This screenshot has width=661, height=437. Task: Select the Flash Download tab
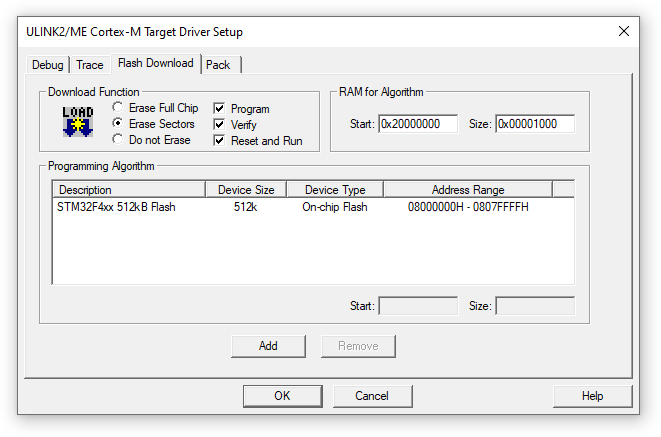[x=156, y=63]
